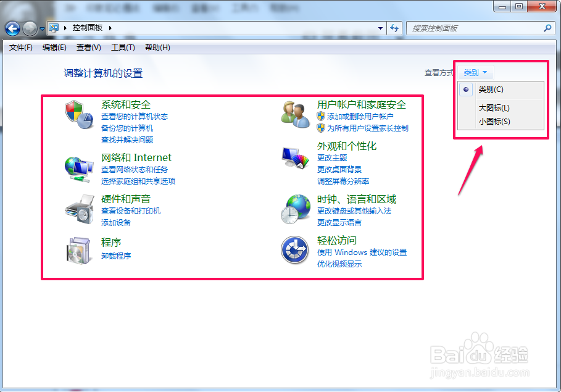The height and width of the screenshot is (392, 561).
Task: Open the 轻松访问 blue circle icon
Action: [294, 249]
